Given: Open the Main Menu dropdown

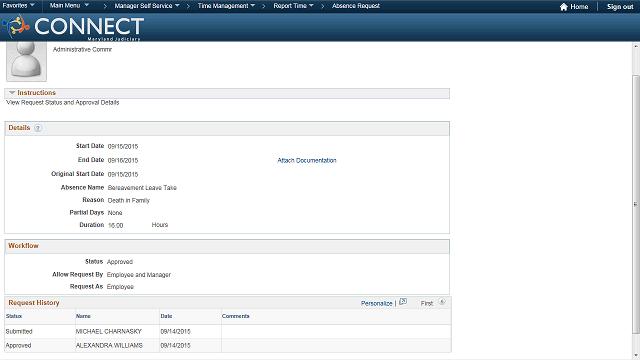Looking at the screenshot, I should (x=69, y=6).
